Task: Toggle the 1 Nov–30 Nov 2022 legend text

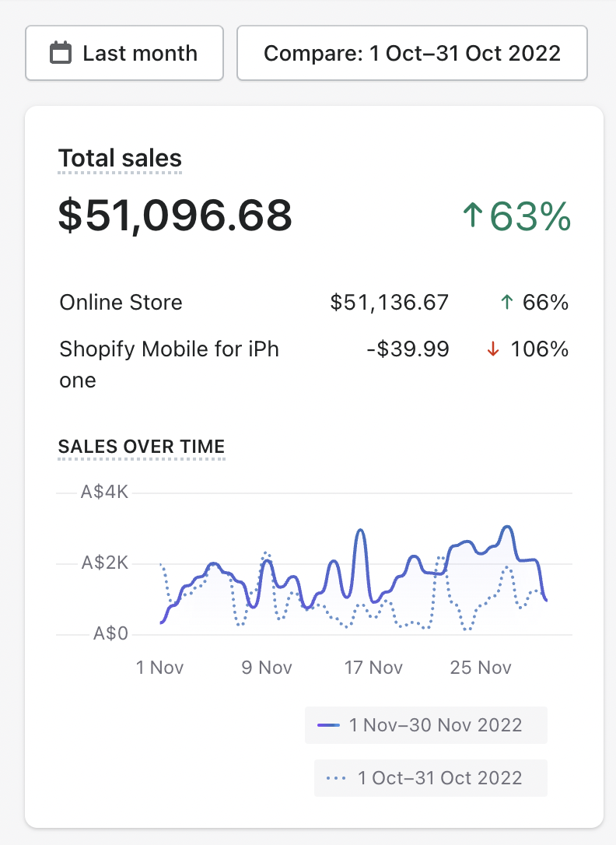Action: pyautogui.click(x=436, y=725)
